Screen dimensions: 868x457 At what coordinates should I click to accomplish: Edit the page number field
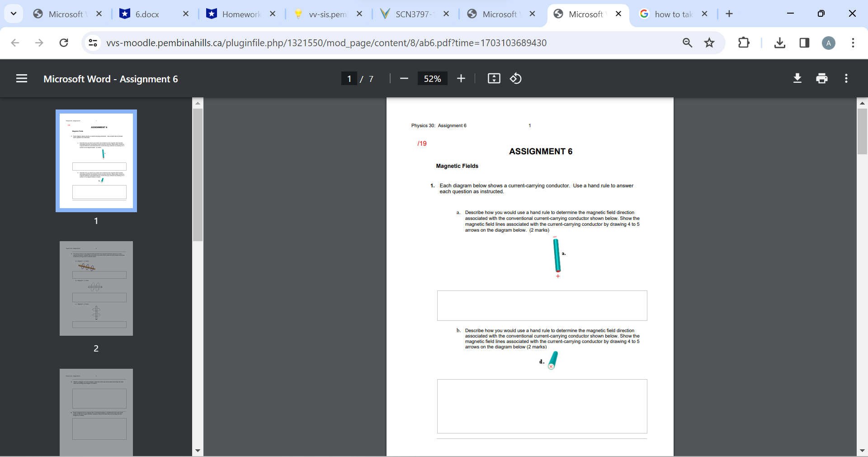click(x=349, y=78)
